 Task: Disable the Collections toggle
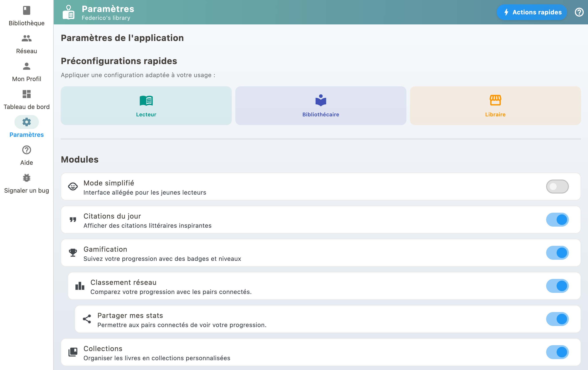557,352
